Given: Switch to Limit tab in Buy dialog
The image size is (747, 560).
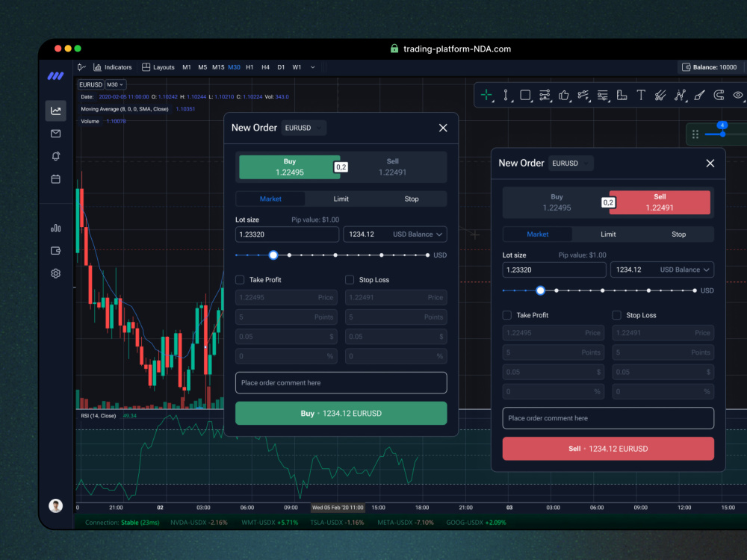Looking at the screenshot, I should 341,199.
